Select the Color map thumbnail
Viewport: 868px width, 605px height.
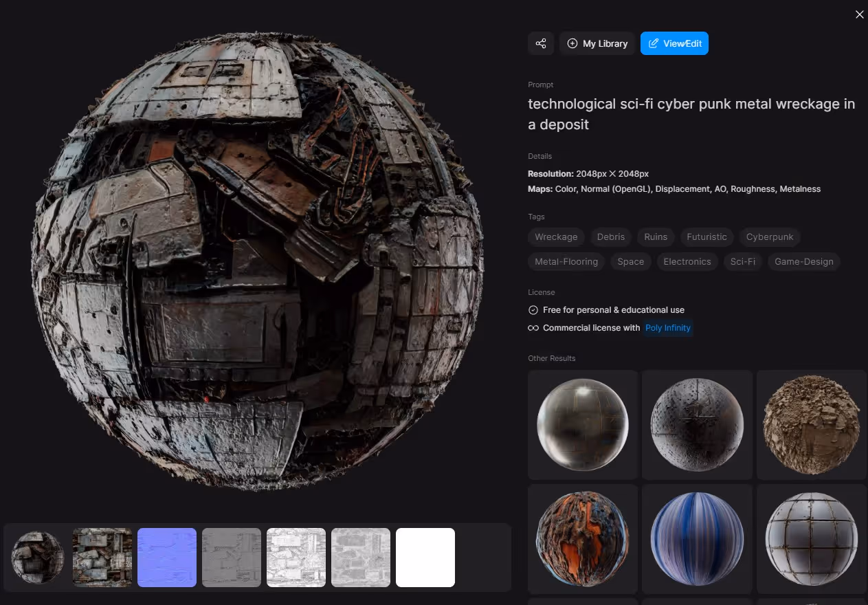pos(102,558)
